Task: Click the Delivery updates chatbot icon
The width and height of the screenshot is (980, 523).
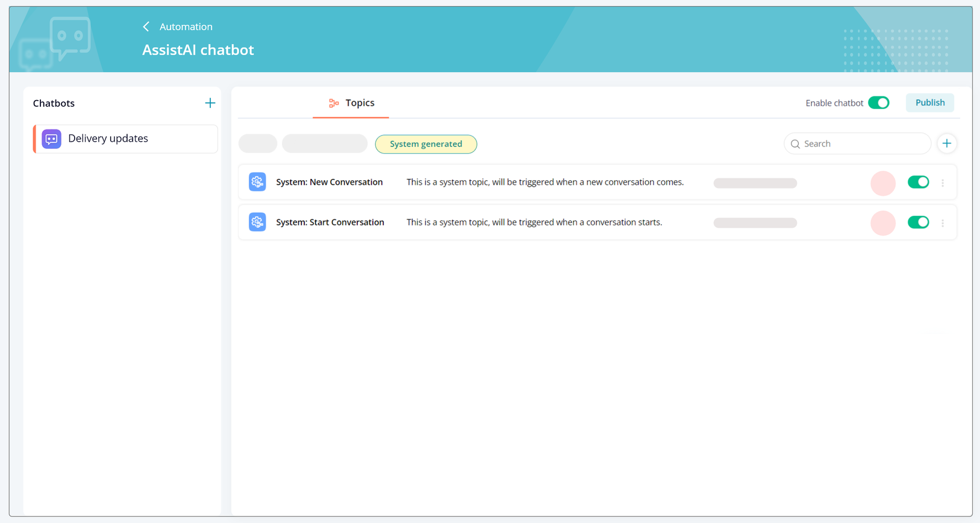Action: coord(52,139)
